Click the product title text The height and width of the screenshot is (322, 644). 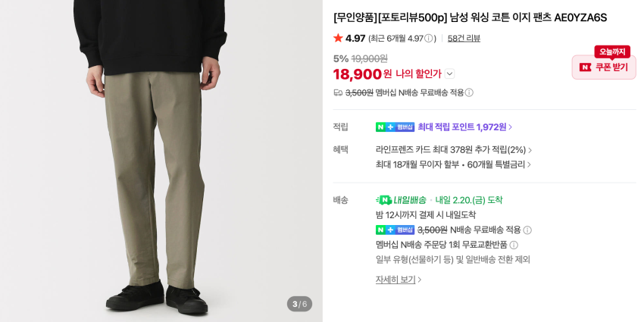coord(470,17)
